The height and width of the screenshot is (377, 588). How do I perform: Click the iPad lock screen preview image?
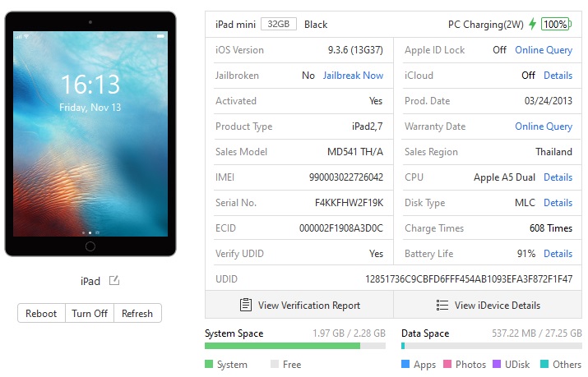pos(90,134)
